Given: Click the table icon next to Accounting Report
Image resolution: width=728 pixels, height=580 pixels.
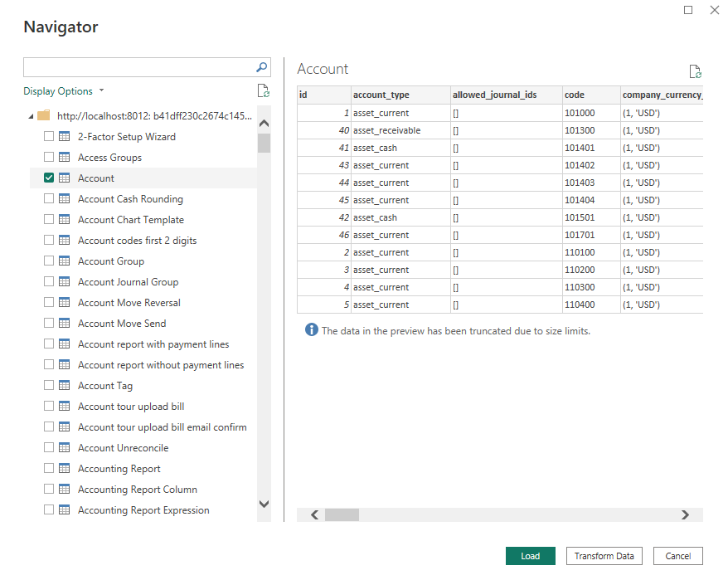Looking at the screenshot, I should (65, 469).
